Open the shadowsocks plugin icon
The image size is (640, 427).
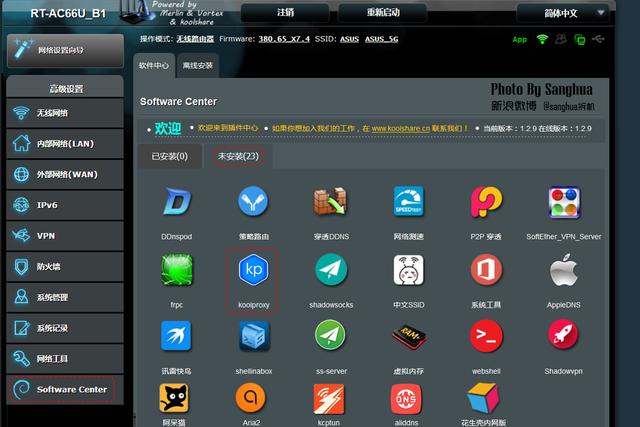pyautogui.click(x=330, y=271)
